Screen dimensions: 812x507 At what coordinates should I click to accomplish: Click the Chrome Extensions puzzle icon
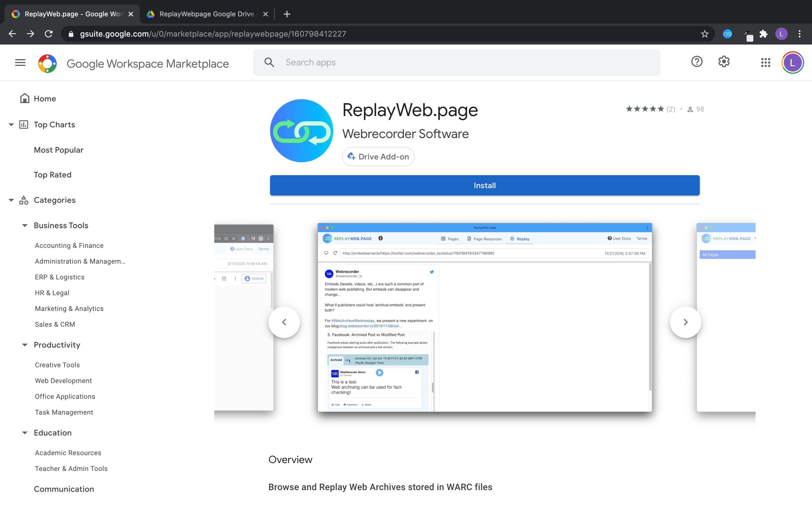click(763, 34)
